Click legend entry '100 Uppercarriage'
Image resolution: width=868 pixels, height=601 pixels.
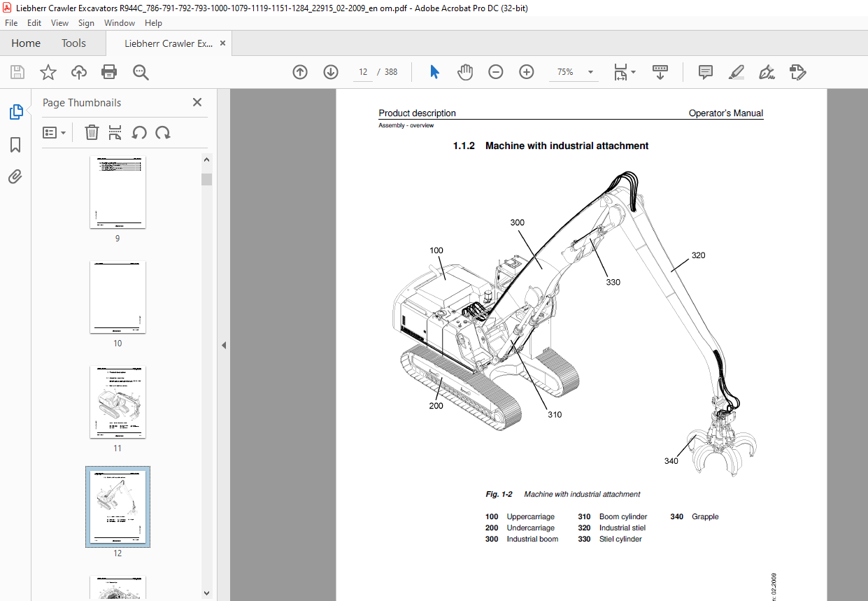[520, 517]
